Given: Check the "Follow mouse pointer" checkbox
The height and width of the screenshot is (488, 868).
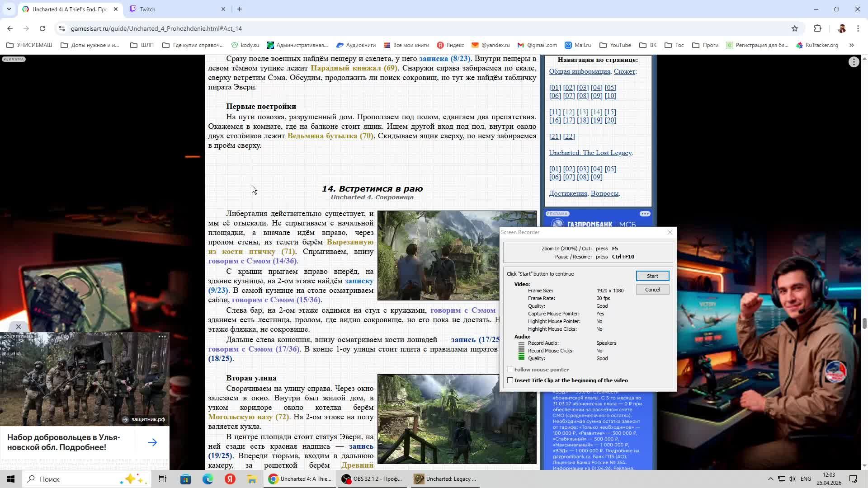Looking at the screenshot, I should [511, 369].
